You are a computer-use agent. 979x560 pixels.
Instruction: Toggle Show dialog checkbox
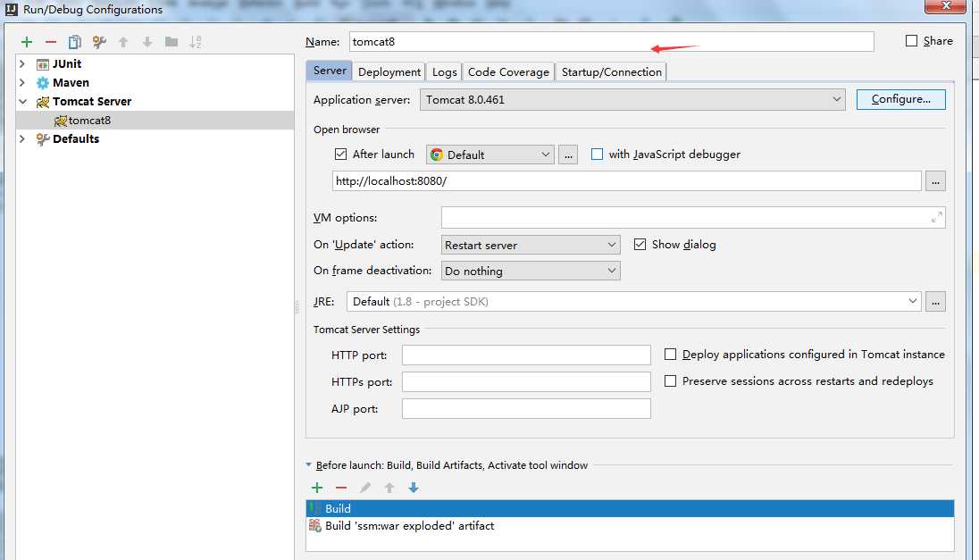tap(640, 245)
